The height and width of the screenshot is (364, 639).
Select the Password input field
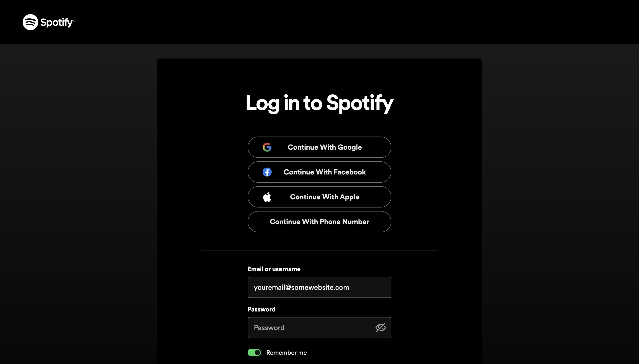(319, 328)
